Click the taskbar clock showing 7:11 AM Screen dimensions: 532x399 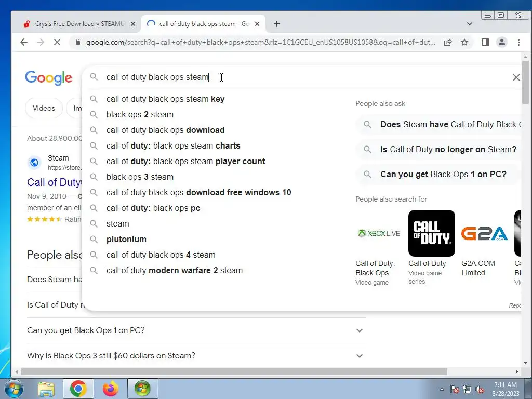tap(506, 389)
